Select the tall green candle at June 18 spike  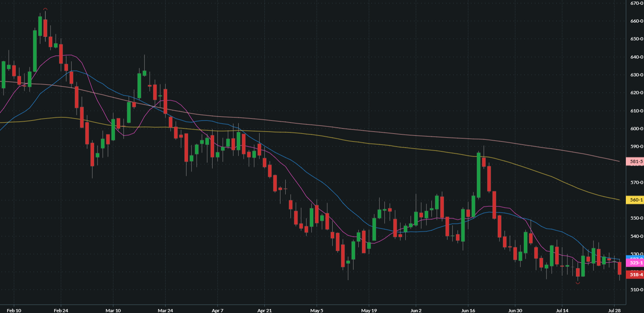[478, 175]
